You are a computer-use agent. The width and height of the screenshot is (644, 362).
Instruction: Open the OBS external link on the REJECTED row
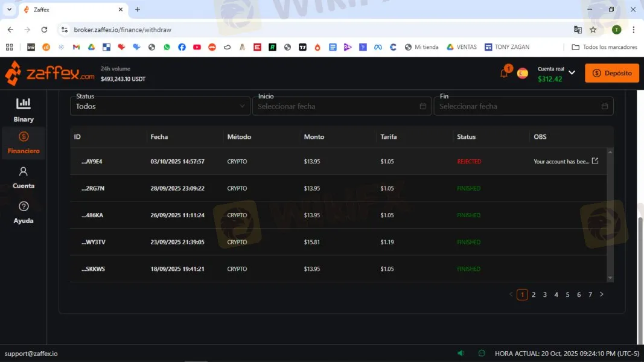[x=595, y=160]
